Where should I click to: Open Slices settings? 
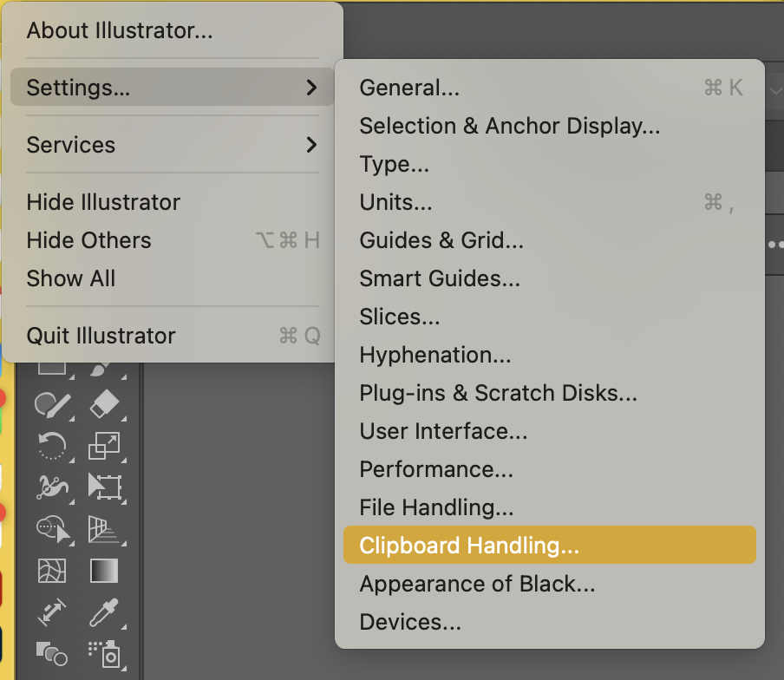(x=550, y=317)
